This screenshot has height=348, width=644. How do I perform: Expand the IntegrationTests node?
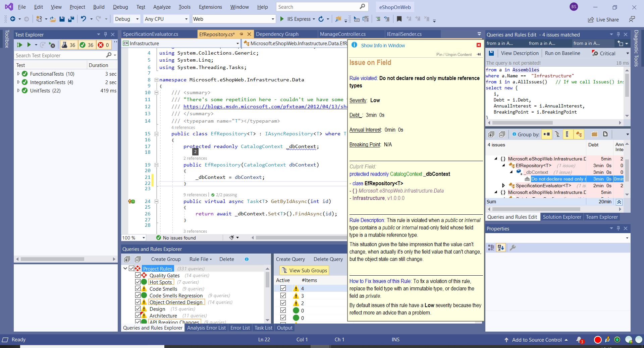point(18,82)
